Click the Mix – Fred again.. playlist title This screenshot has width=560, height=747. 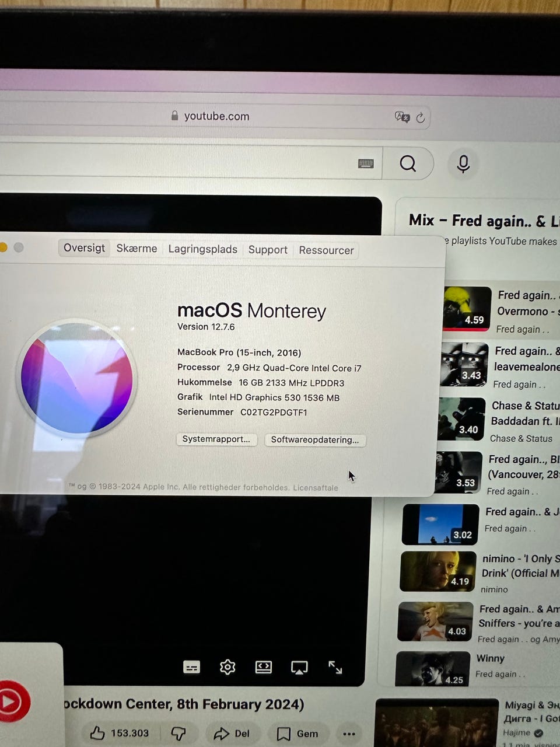pyautogui.click(x=484, y=221)
